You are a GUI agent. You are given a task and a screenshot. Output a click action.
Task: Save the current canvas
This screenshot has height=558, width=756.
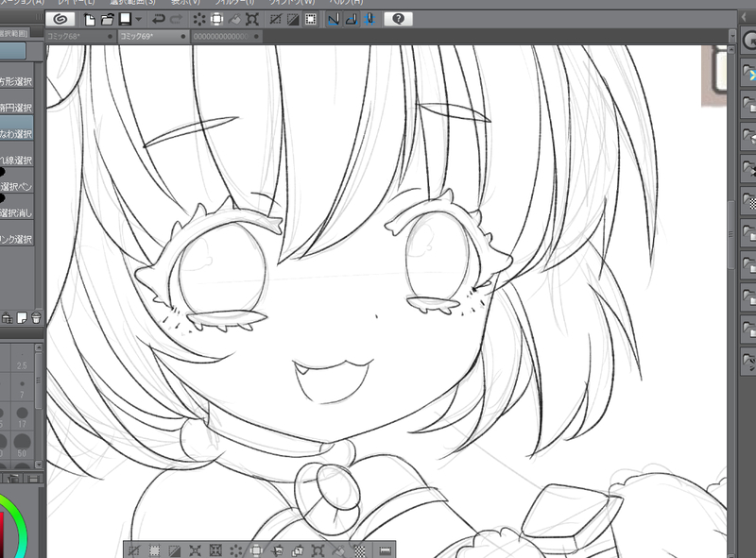(126, 19)
